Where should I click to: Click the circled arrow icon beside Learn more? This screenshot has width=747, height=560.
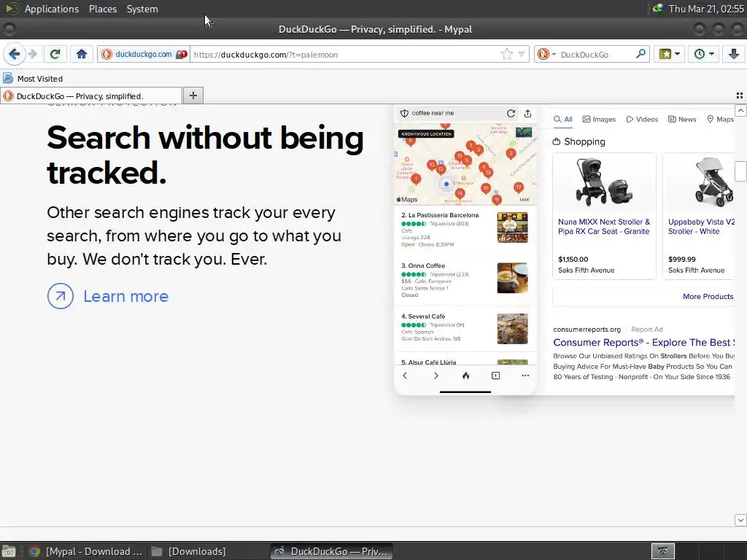[x=61, y=296]
